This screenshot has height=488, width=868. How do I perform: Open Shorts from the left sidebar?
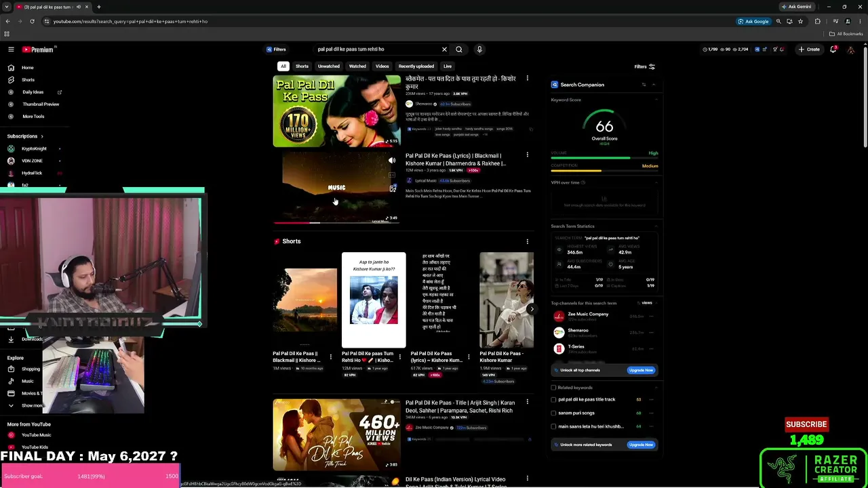[28, 80]
